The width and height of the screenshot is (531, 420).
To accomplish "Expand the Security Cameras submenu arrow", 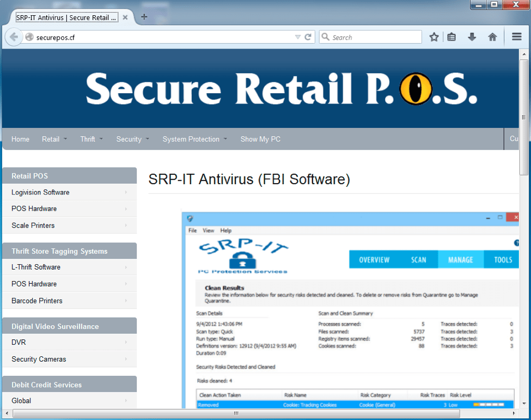I will tap(126, 359).
